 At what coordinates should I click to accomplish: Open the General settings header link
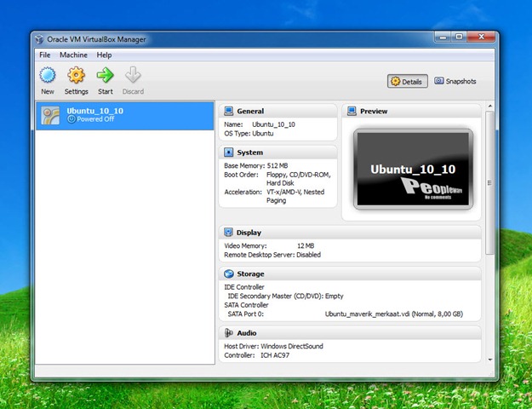(250, 111)
